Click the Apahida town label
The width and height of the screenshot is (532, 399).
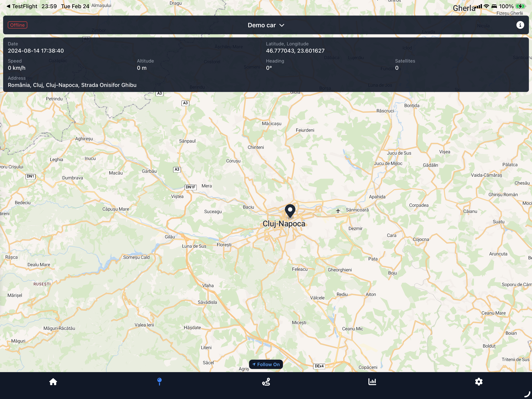(x=377, y=197)
